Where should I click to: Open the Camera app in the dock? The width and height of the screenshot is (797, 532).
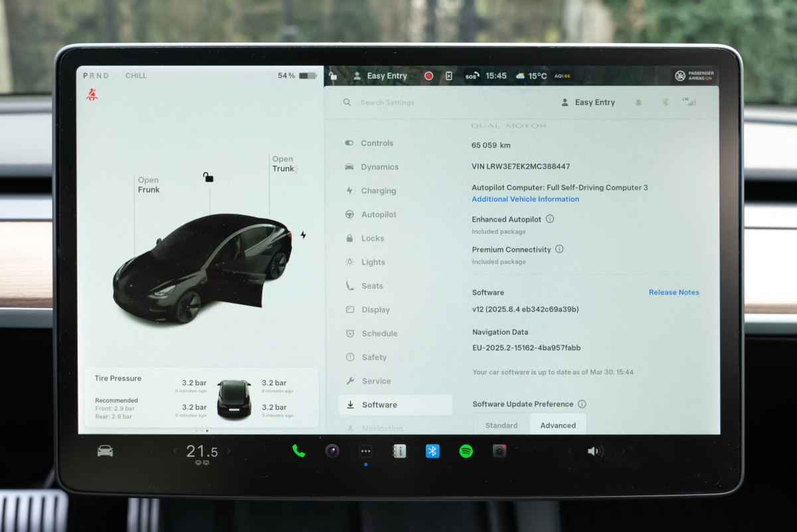coord(332,451)
